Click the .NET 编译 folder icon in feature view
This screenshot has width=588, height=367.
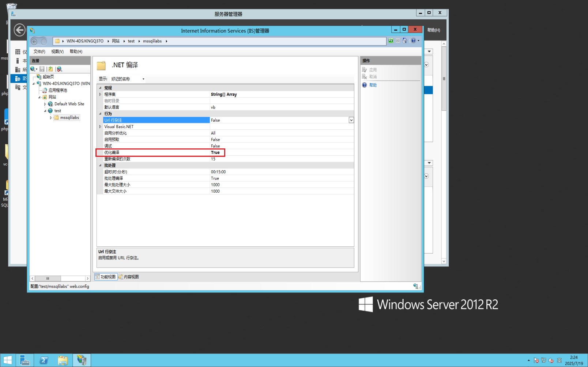click(101, 66)
